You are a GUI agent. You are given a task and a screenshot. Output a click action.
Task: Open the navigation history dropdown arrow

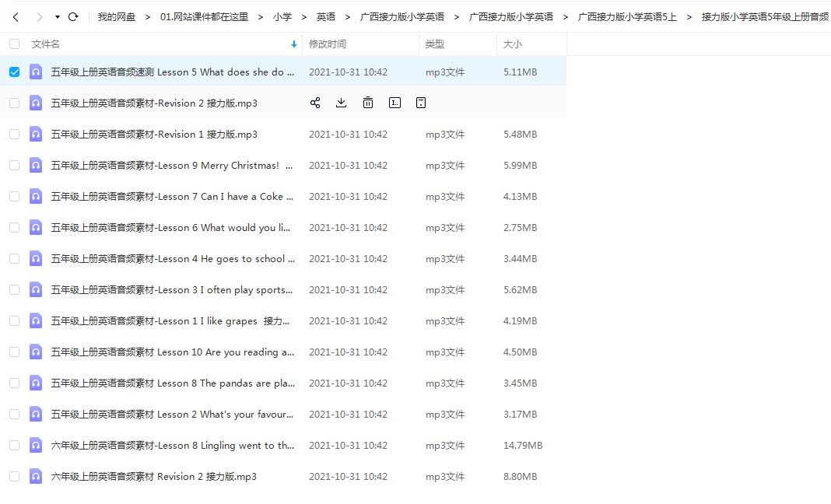(58, 17)
